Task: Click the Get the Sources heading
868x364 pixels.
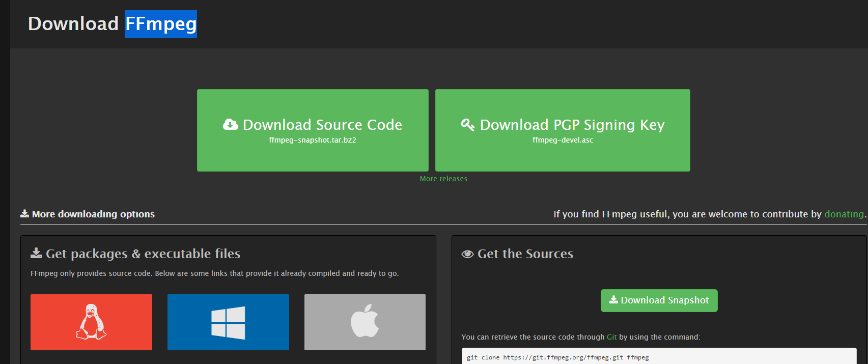Action: (x=525, y=254)
